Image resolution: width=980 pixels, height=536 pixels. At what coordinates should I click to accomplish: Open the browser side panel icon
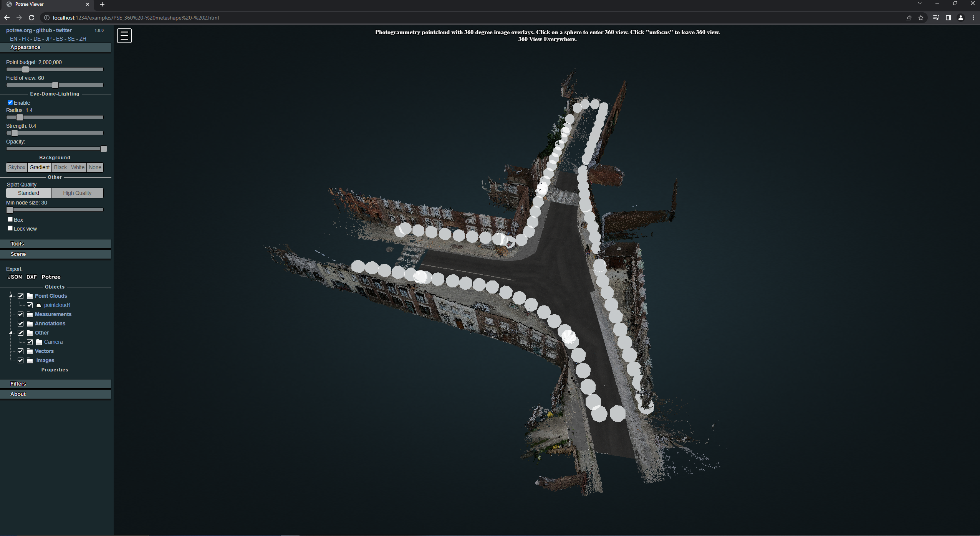(x=948, y=18)
